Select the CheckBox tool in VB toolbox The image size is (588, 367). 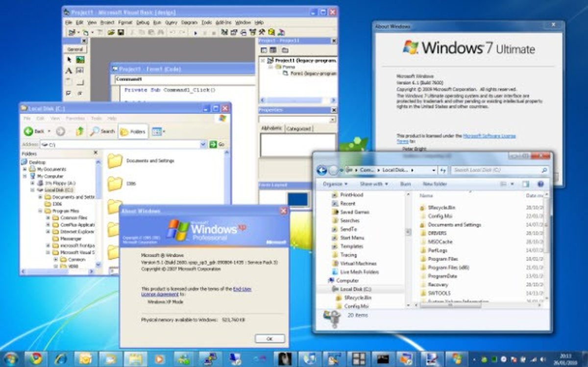point(69,93)
